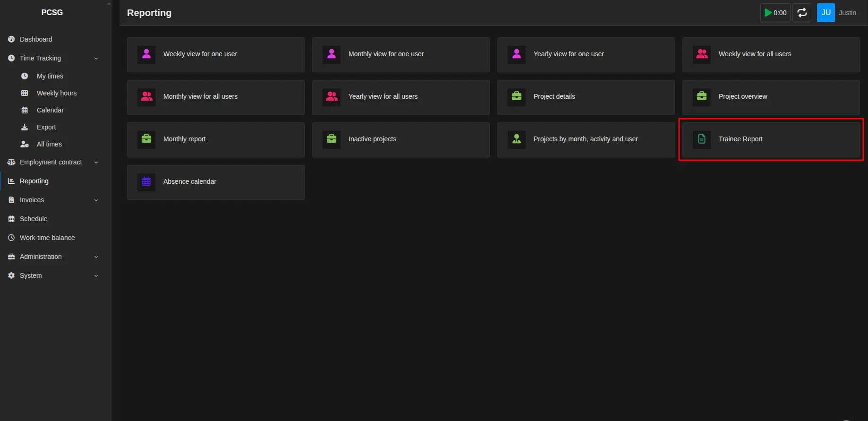The width and height of the screenshot is (868, 421).
Task: Click the briefcase icon on Inactive projects
Action: (332, 139)
